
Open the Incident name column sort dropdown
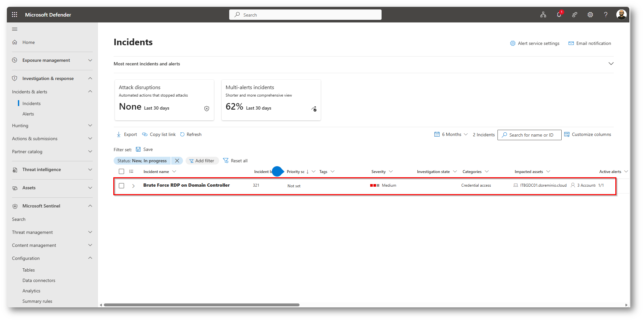click(x=174, y=171)
